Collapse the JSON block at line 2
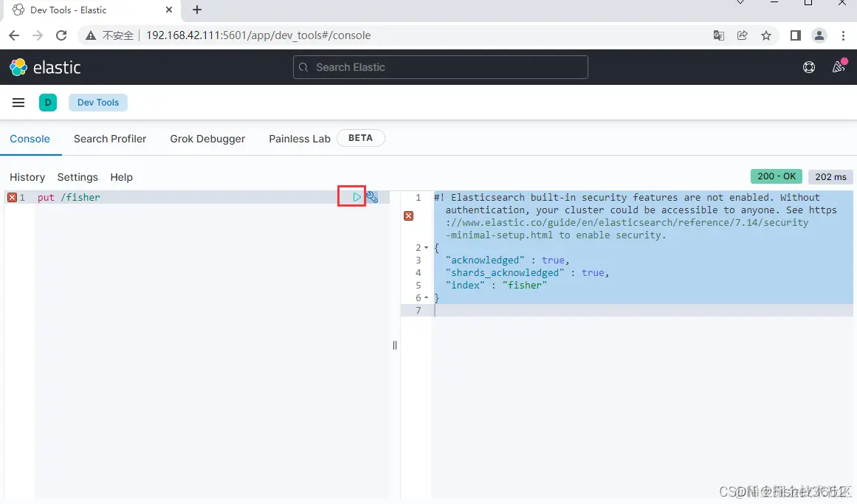 (x=427, y=248)
